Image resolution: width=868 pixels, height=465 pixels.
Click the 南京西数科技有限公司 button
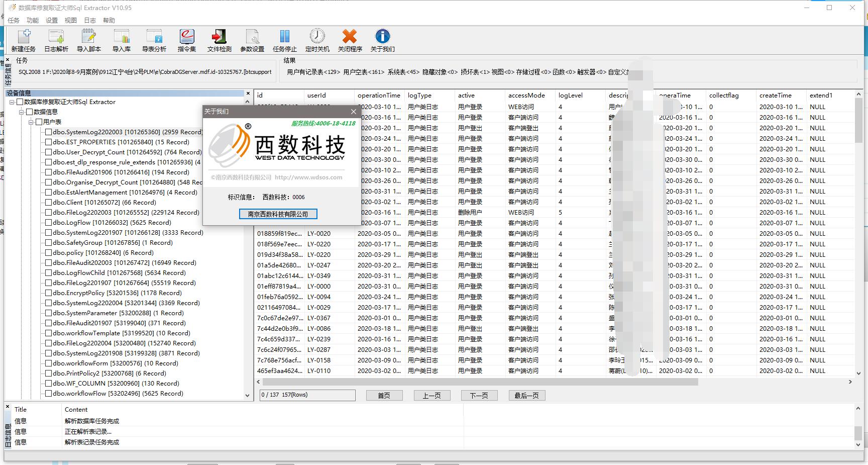278,214
